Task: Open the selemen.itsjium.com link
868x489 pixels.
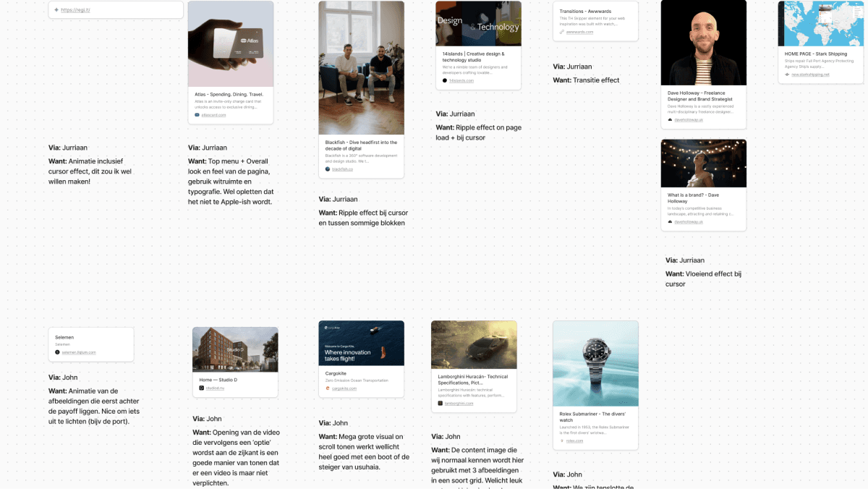Action: (x=79, y=352)
